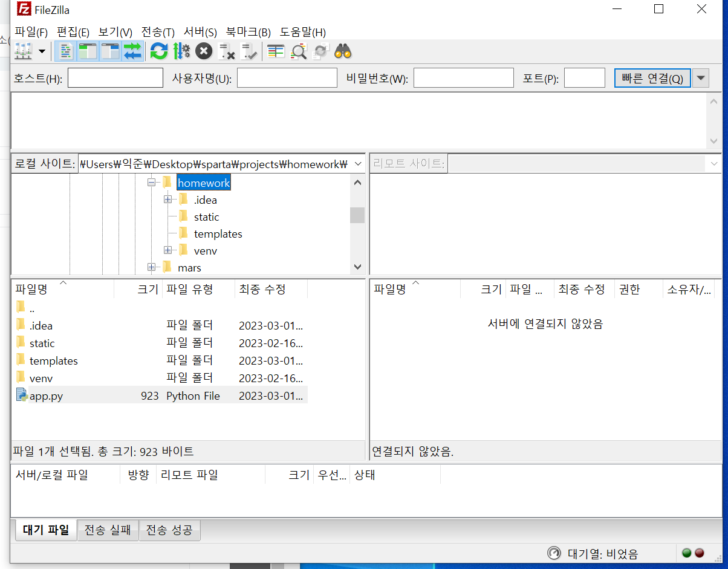Toggle message log display

(66, 52)
